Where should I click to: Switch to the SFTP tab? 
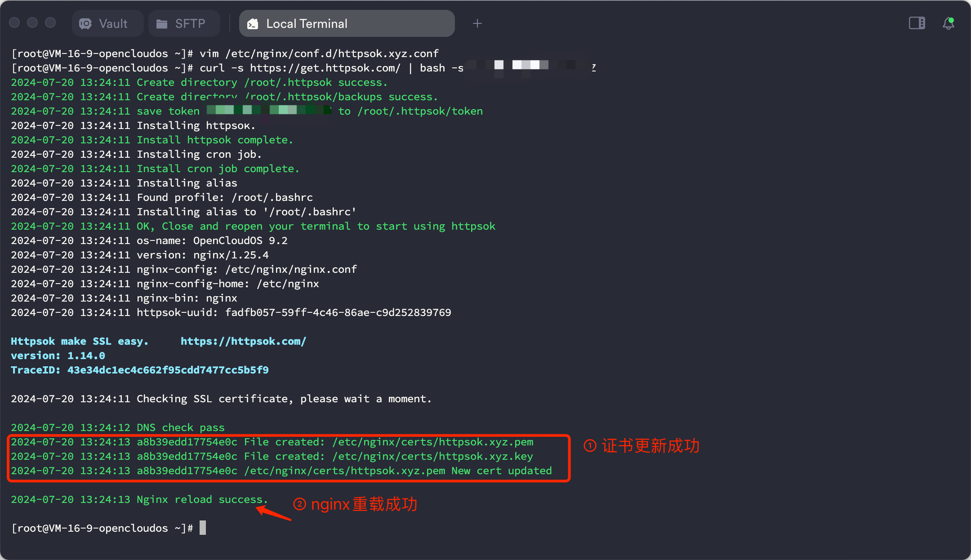[184, 23]
